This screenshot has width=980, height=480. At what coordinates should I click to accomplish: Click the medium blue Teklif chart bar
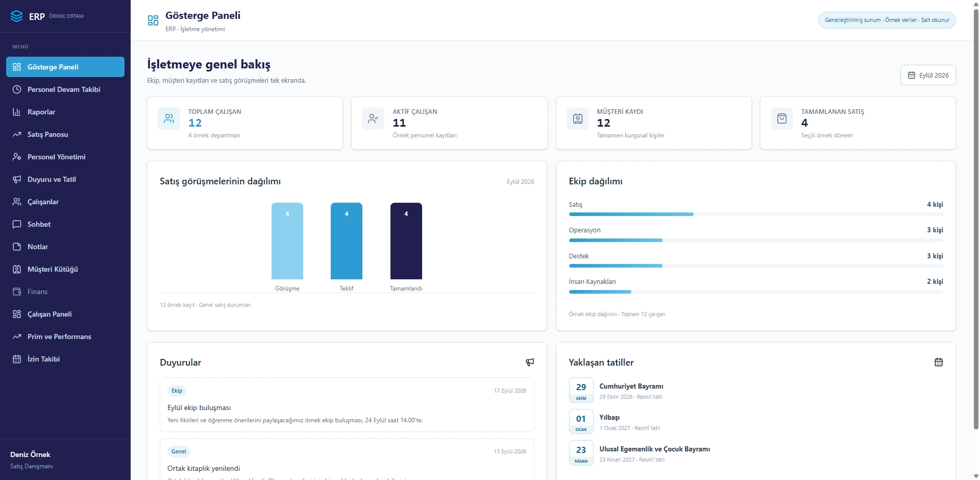pyautogui.click(x=347, y=241)
